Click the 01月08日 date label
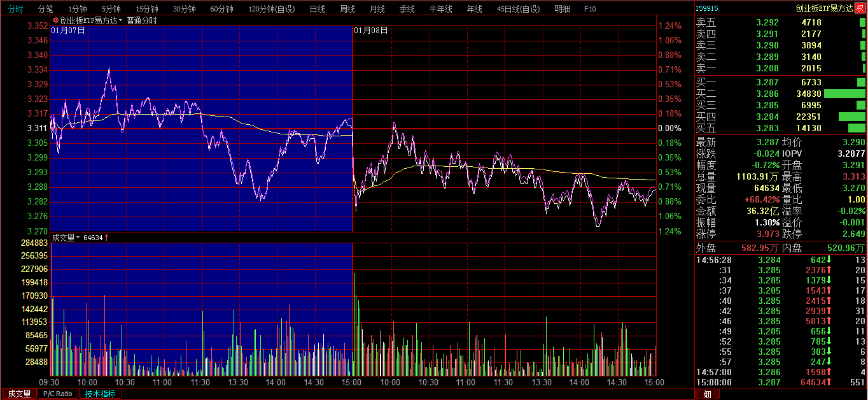Viewport: 868px width, 400px height. [370, 31]
